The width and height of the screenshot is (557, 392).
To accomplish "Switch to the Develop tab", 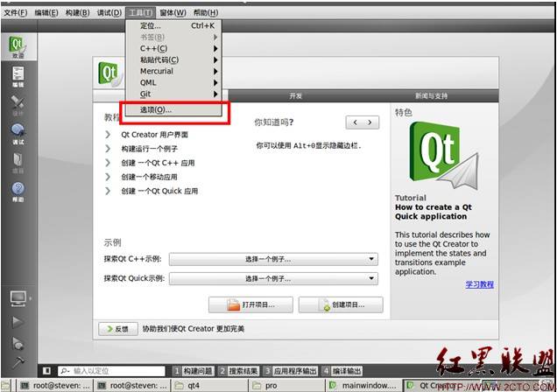I will click(x=295, y=95).
